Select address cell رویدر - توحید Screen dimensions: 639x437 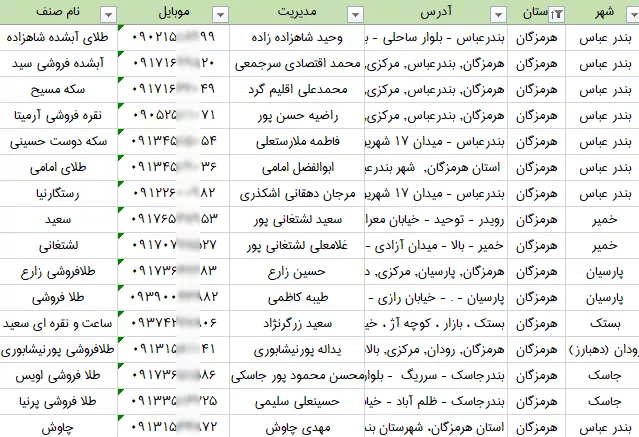(x=436, y=220)
